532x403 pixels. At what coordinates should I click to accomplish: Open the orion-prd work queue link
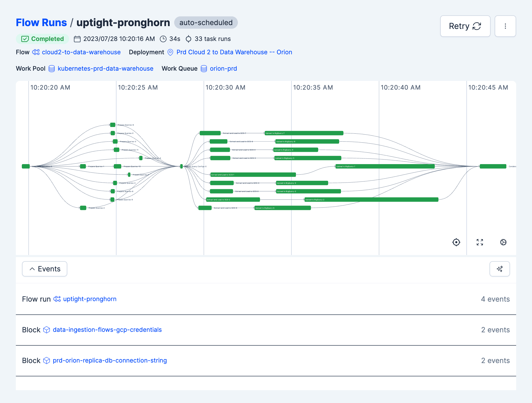pyautogui.click(x=223, y=69)
